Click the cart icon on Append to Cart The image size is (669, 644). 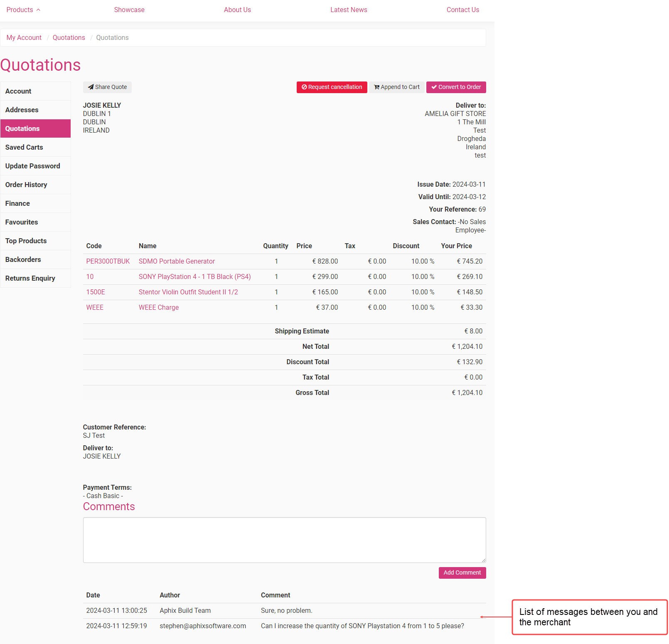point(377,87)
